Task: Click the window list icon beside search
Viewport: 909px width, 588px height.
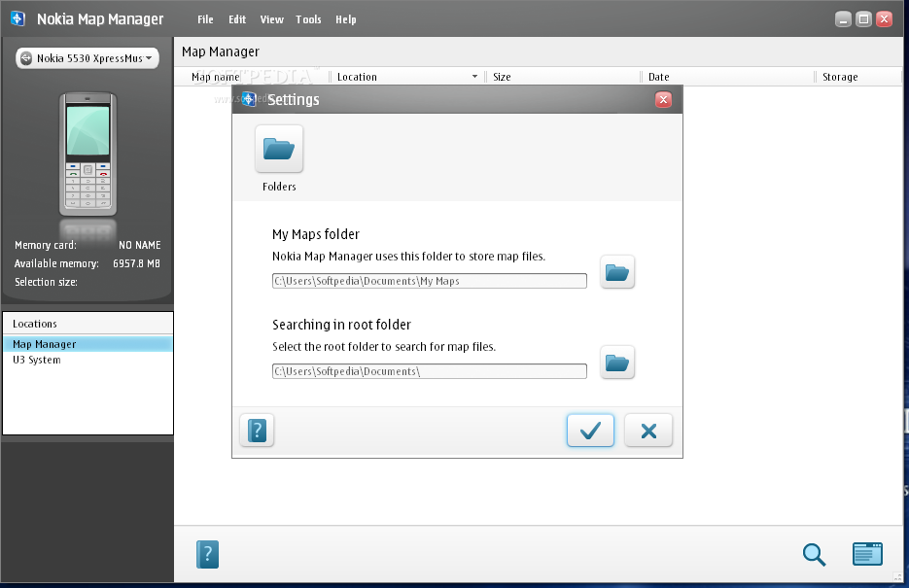Action: (x=867, y=554)
